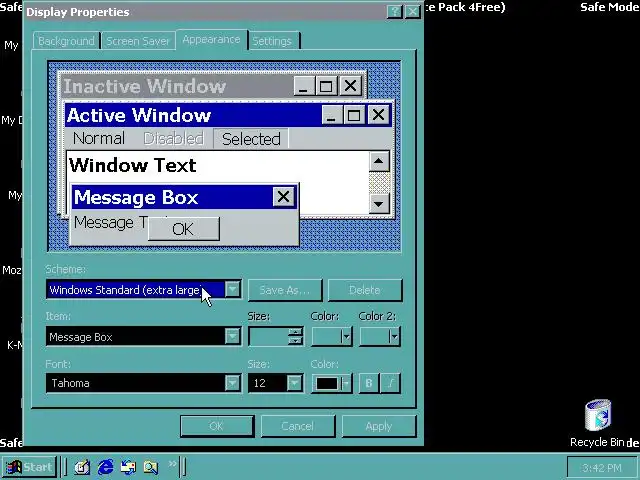Open the font Color swatch picker
The image size is (640, 480).
(x=331, y=383)
